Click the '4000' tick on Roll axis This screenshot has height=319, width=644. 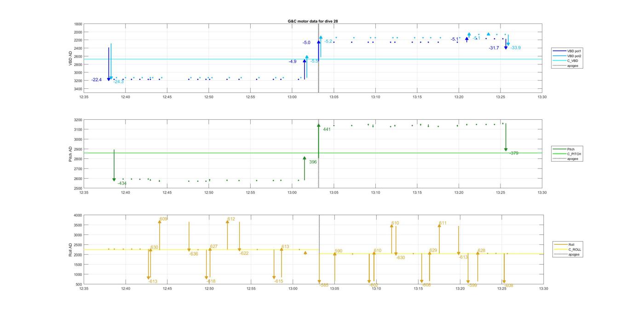point(78,215)
